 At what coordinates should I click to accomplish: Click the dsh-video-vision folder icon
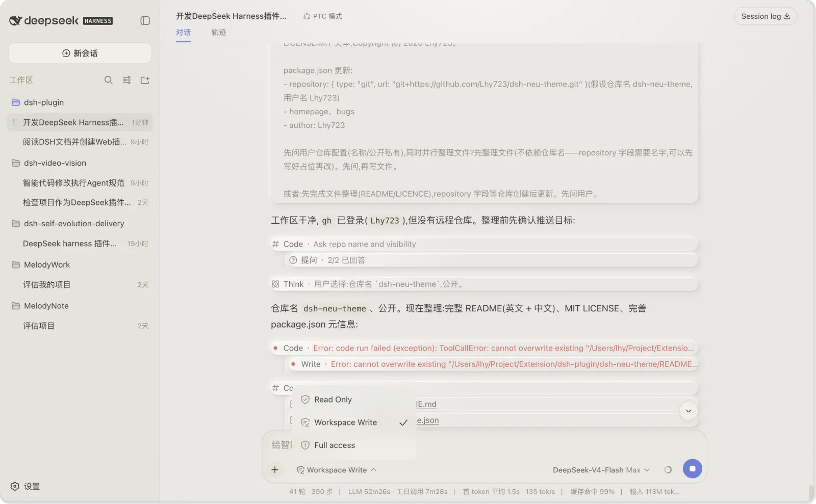16,163
